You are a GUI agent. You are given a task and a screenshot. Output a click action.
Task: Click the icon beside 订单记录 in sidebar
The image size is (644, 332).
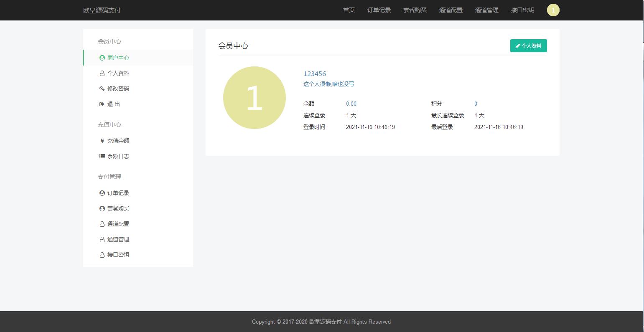(102, 193)
